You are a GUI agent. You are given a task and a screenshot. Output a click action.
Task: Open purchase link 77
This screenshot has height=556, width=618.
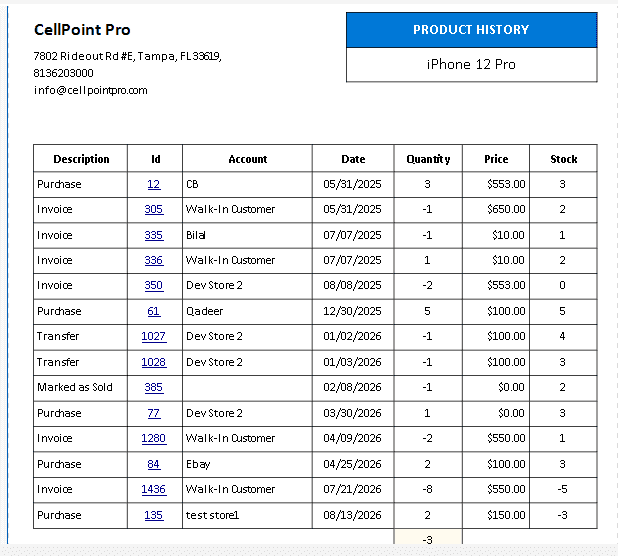(x=154, y=413)
